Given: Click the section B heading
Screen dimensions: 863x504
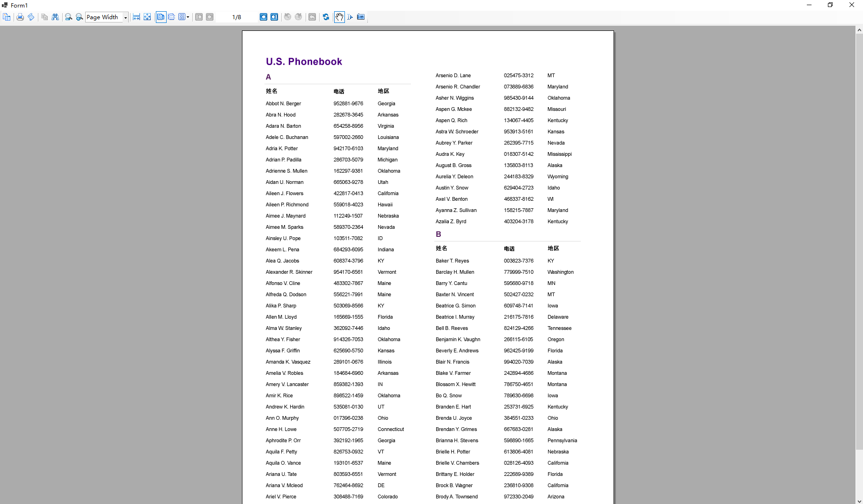Looking at the screenshot, I should tap(439, 234).
